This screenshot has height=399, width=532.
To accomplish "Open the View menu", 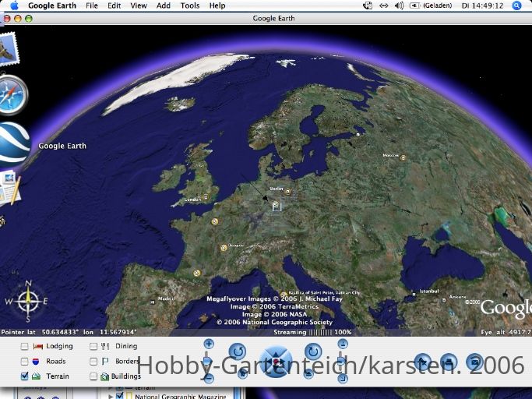I will pyautogui.click(x=139, y=5).
